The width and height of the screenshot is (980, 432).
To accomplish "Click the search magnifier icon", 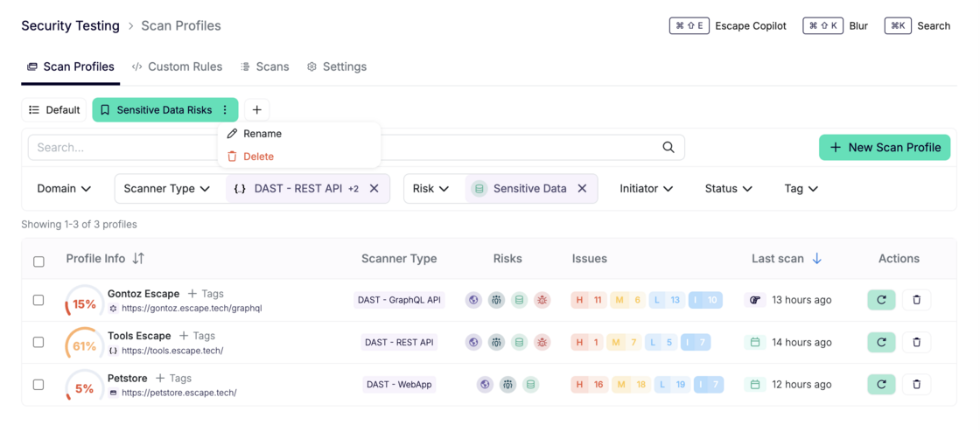I will 668,147.
